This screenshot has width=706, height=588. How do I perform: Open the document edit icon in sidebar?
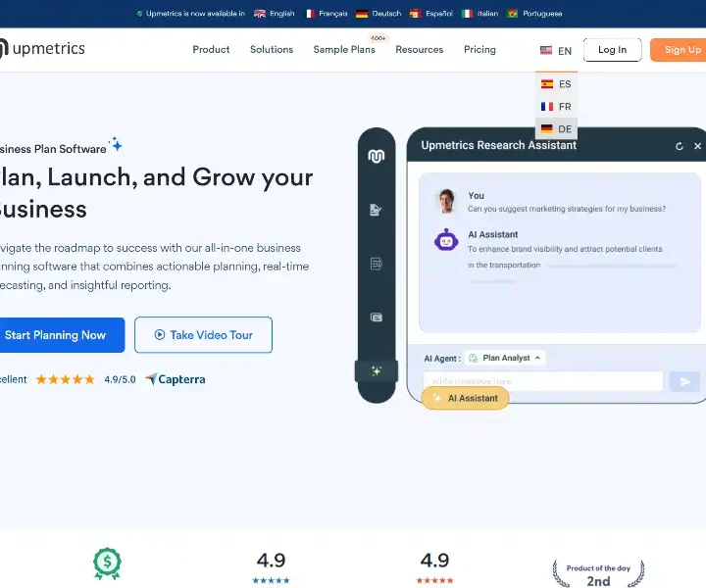point(376,210)
